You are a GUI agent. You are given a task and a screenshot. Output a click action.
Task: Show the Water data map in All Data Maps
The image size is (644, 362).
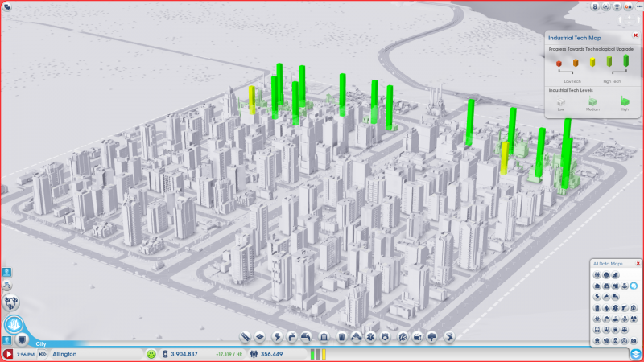coord(606,297)
